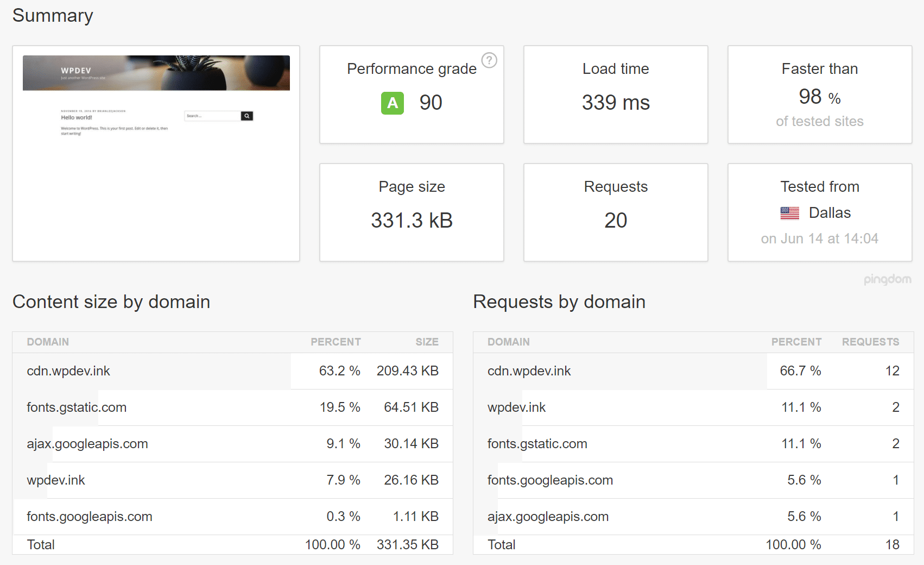This screenshot has height=565, width=924.
Task: Click the WPDEV site screenshot thumbnail
Action: 156,153
